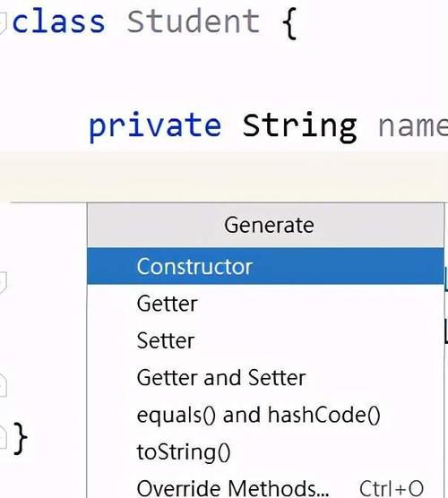Image resolution: width=448 pixels, height=498 pixels.
Task: Toggle the fold marker beside the closing brace
Action: point(3,438)
